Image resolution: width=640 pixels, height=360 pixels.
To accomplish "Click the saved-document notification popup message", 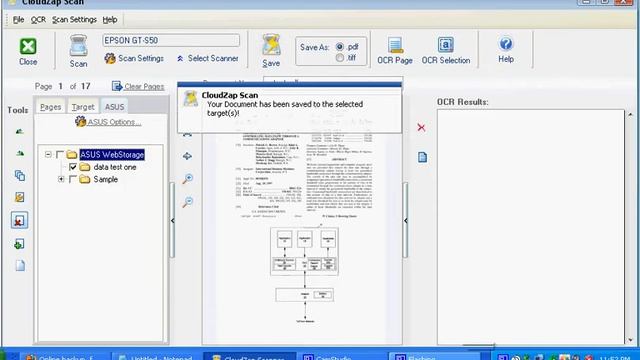I will point(290,108).
